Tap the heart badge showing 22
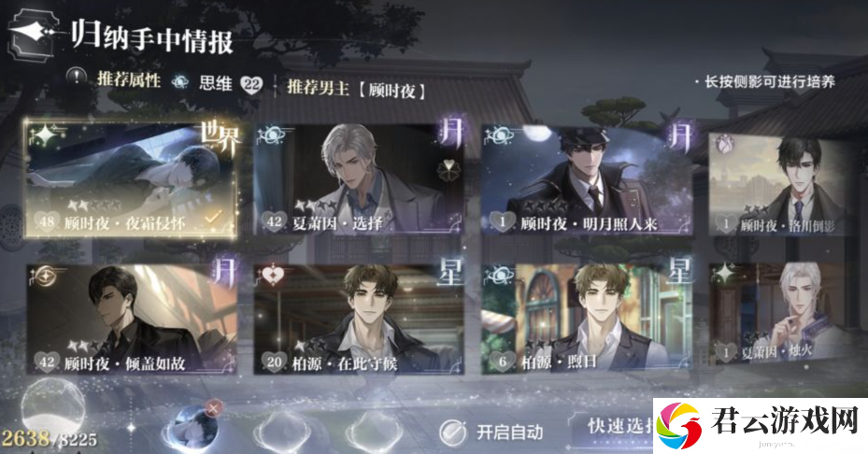Image resolution: width=868 pixels, height=454 pixels. [252, 85]
